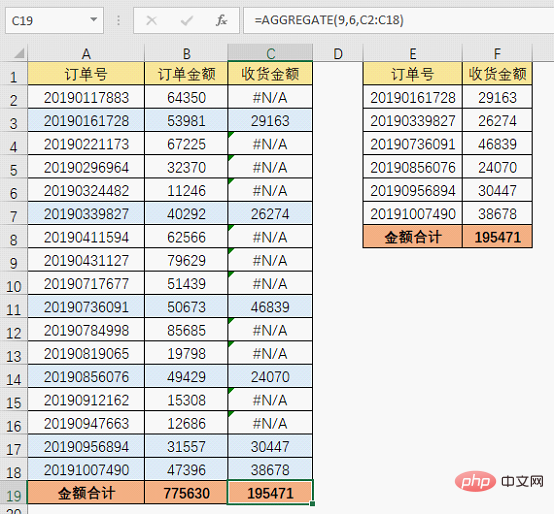
Task: Select cell C11 containing 46839
Action: click(x=270, y=307)
